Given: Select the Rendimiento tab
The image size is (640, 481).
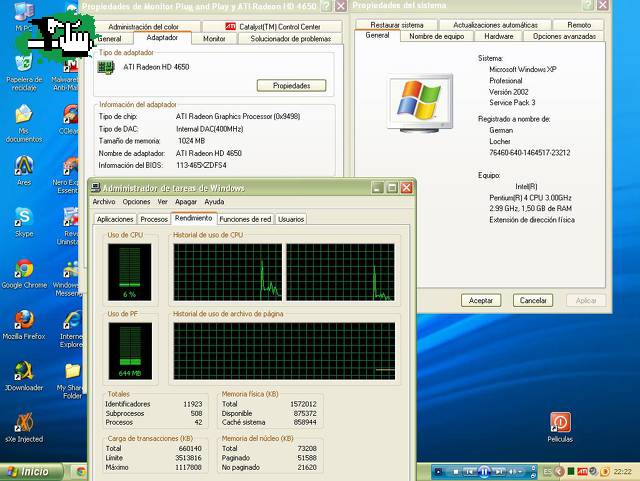Looking at the screenshot, I should [x=193, y=218].
